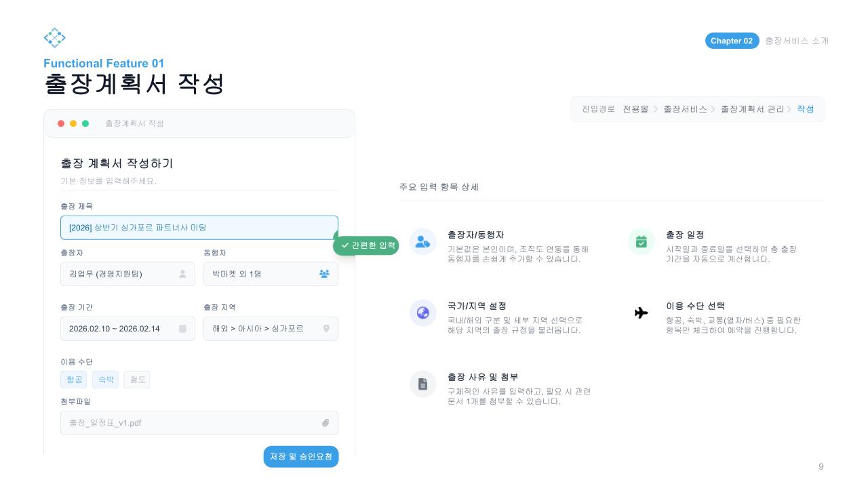
Task: Open the calendar icon in 출장 기간
Action: [x=183, y=329]
